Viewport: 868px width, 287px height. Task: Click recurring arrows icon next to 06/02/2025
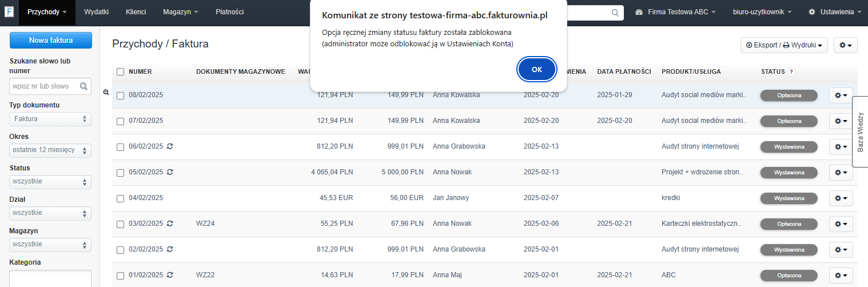[170, 146]
